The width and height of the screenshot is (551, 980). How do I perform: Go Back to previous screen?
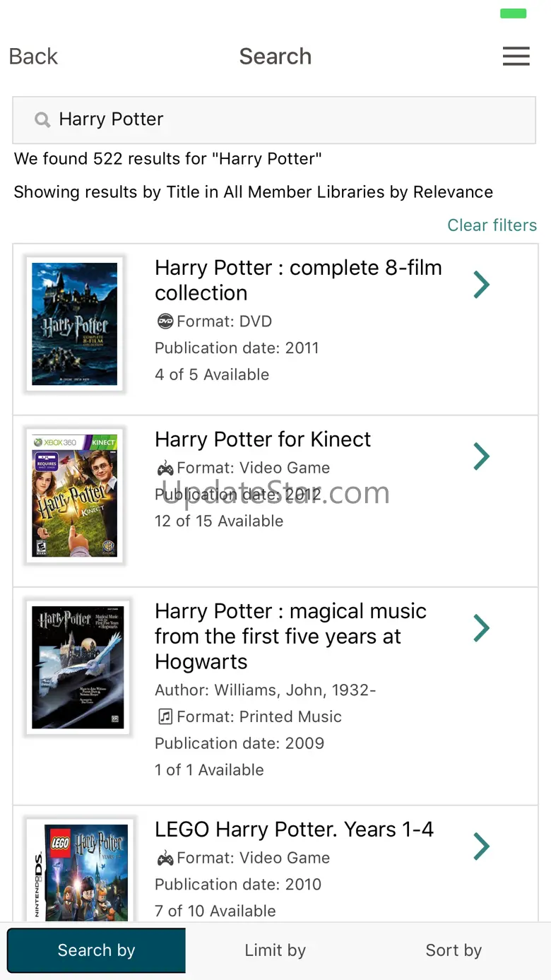(33, 57)
